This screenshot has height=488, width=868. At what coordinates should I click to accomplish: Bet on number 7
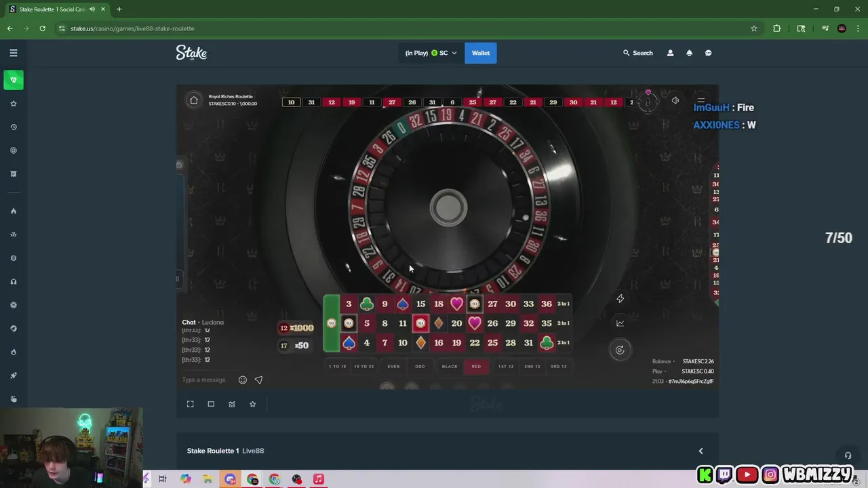click(384, 343)
